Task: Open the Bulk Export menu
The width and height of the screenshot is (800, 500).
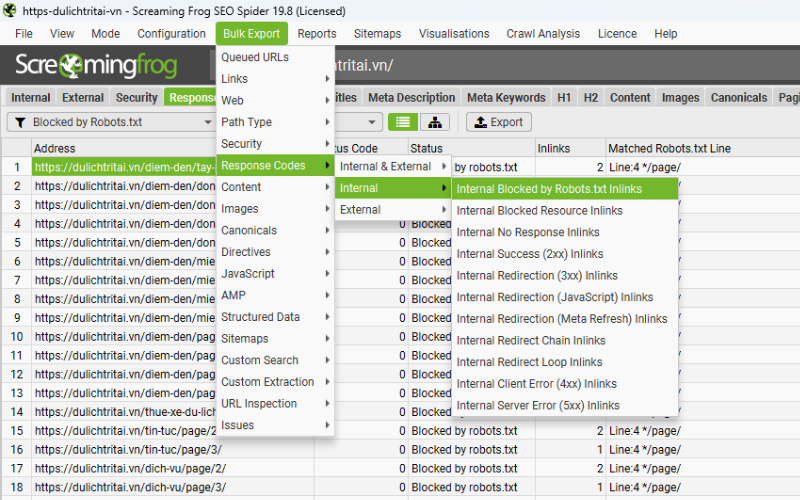Action: tap(252, 34)
